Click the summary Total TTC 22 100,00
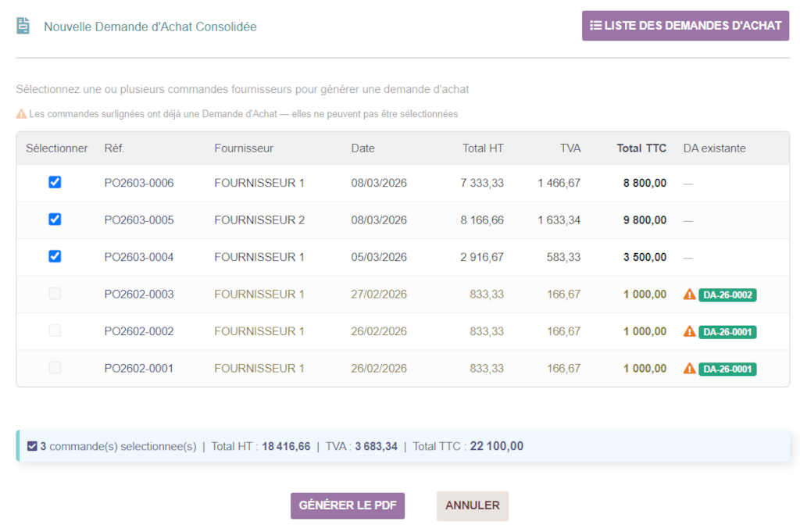800x532 pixels. click(496, 446)
